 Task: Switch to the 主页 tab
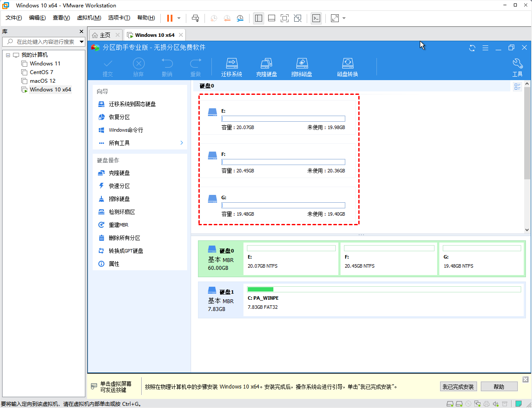(101, 35)
